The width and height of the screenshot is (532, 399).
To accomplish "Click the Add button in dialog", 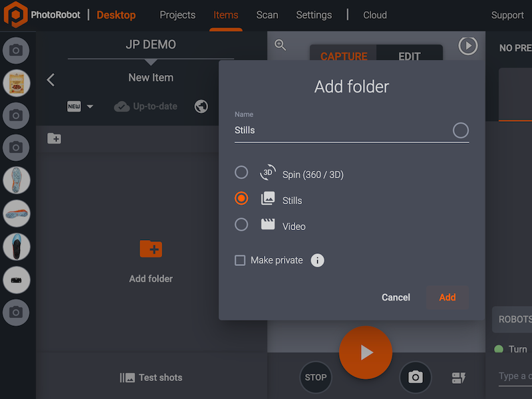I will pos(448,297).
